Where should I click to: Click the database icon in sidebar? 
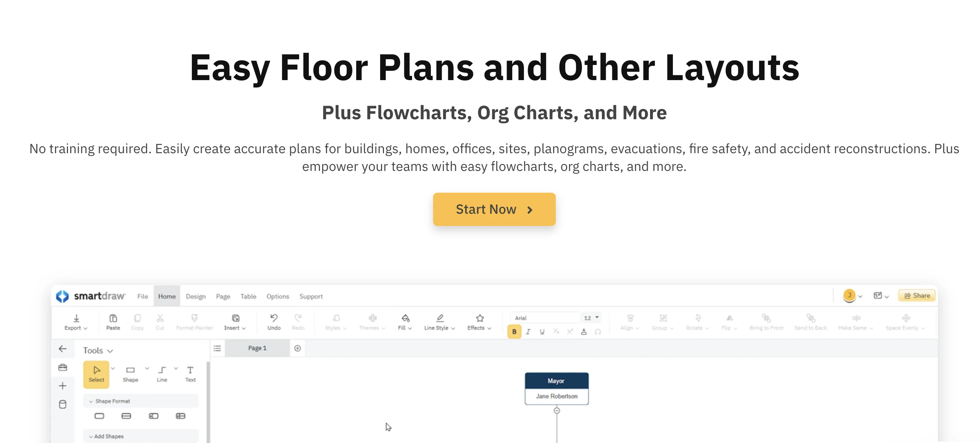(63, 404)
